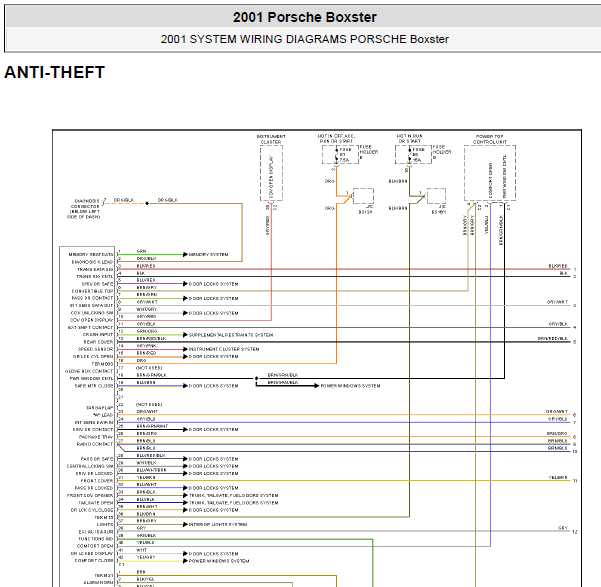Image resolution: width=601 pixels, height=587 pixels.
Task: Click 'DOOR LOCKS SYSTEM' in the DRIVER SAFE row
Action: click(213, 284)
